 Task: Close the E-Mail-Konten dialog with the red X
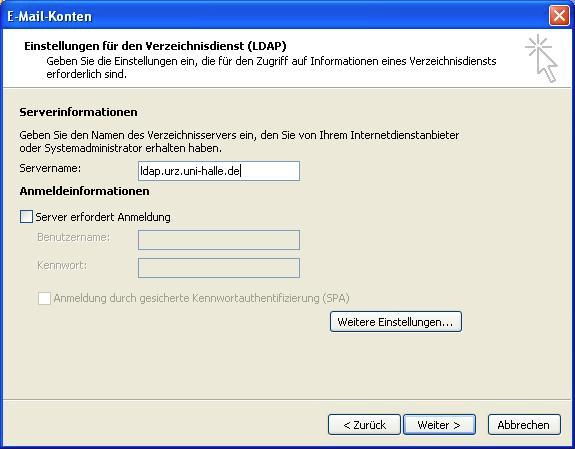coord(559,16)
